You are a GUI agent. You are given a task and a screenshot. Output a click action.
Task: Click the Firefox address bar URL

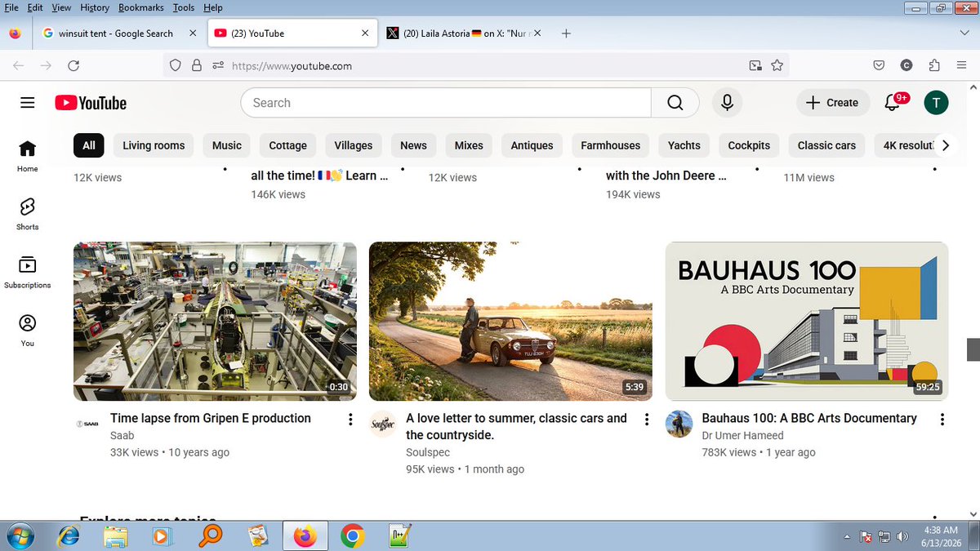[292, 66]
